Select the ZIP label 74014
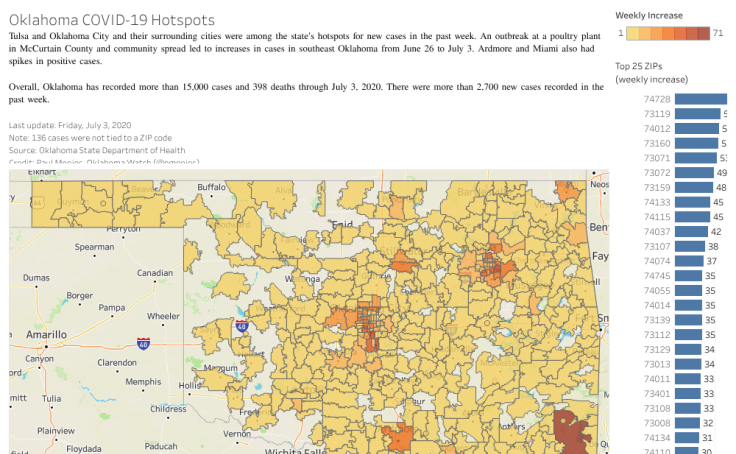Image resolution: width=736 pixels, height=454 pixels. [x=657, y=305]
